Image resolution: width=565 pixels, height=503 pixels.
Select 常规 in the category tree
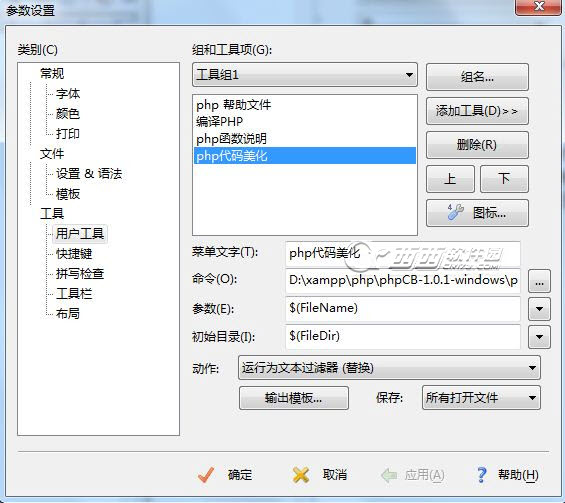(x=52, y=73)
